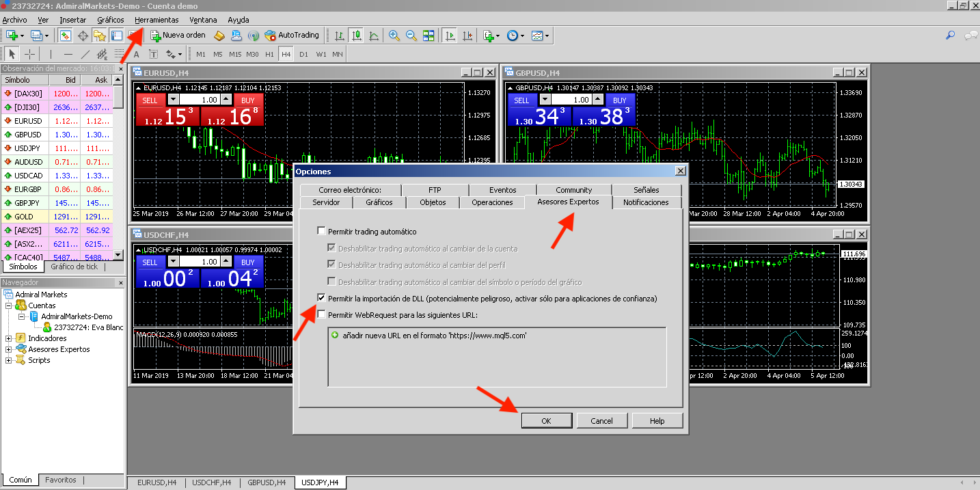Toggle the AutoTrading toolbar button
This screenshot has height=490, width=980.
[292, 35]
